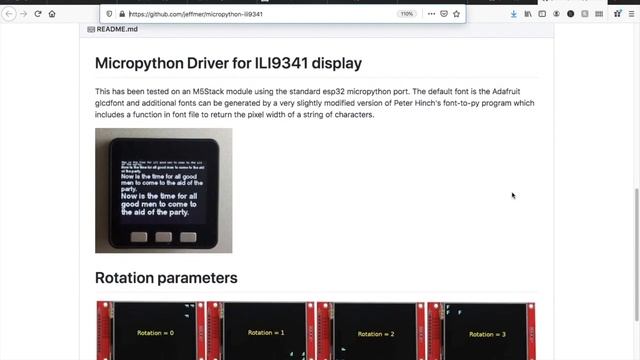Open tracking protection shield icon
Image resolution: width=640 pixels, height=360 pixels.
[x=109, y=14]
